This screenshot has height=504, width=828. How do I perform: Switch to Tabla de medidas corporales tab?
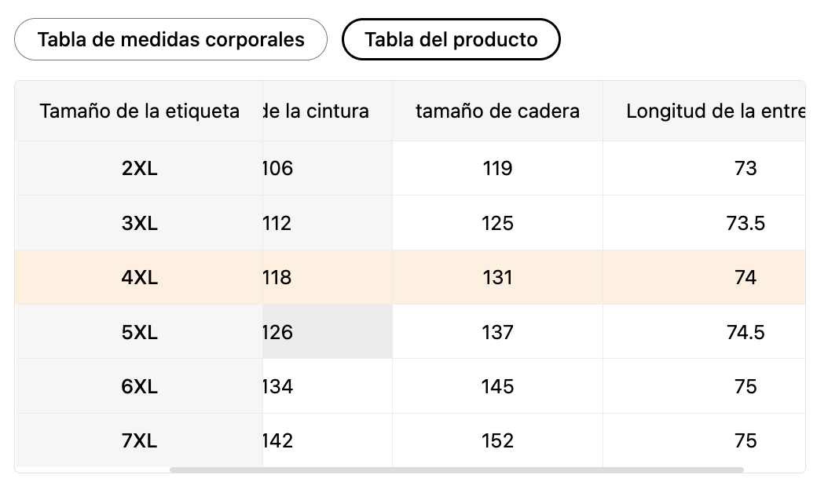(170, 39)
